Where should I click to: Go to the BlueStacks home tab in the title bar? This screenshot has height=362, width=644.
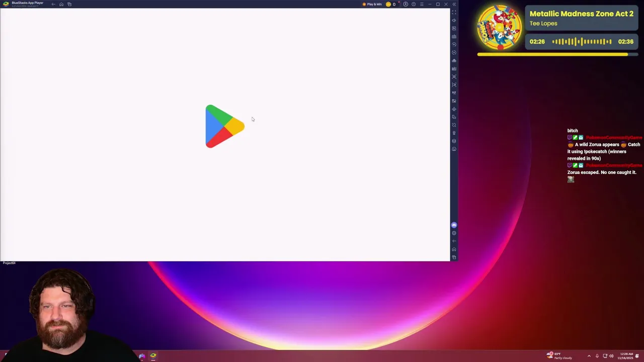61,4
